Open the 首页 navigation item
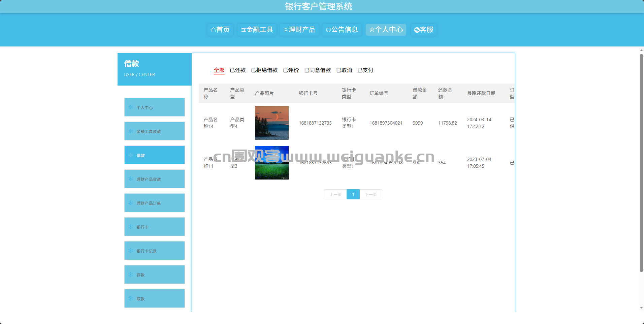Image resolution: width=644 pixels, height=324 pixels. click(220, 30)
